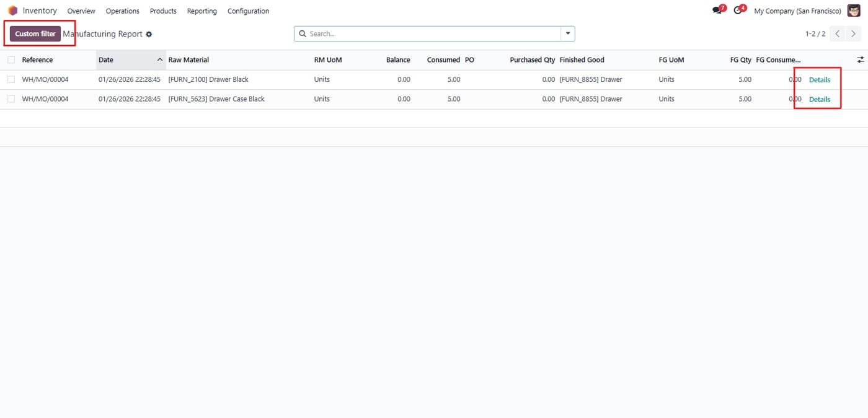Check the Drawer Black row checkbox
Image resolution: width=868 pixels, height=418 pixels.
click(x=11, y=79)
